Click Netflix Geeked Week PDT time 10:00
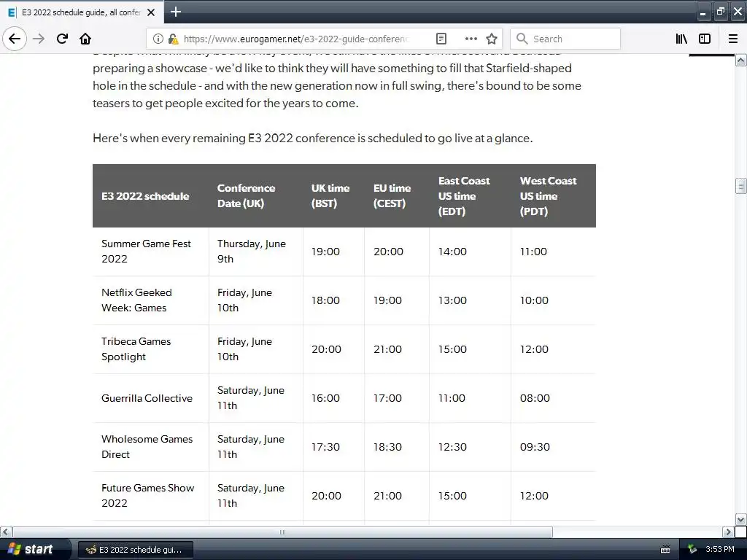The image size is (747, 560). pos(534,300)
